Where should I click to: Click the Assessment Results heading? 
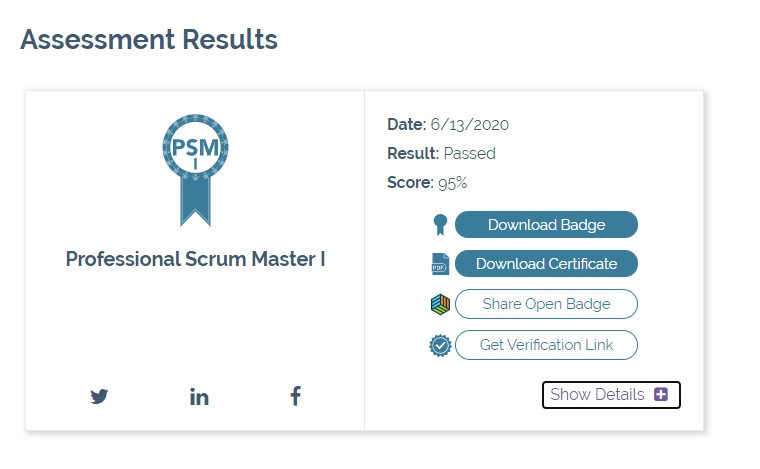[149, 40]
